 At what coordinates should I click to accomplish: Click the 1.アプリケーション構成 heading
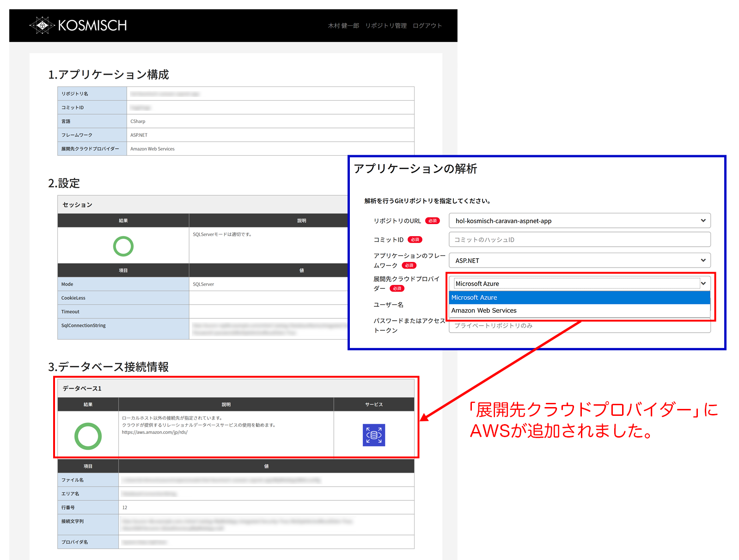tap(109, 74)
